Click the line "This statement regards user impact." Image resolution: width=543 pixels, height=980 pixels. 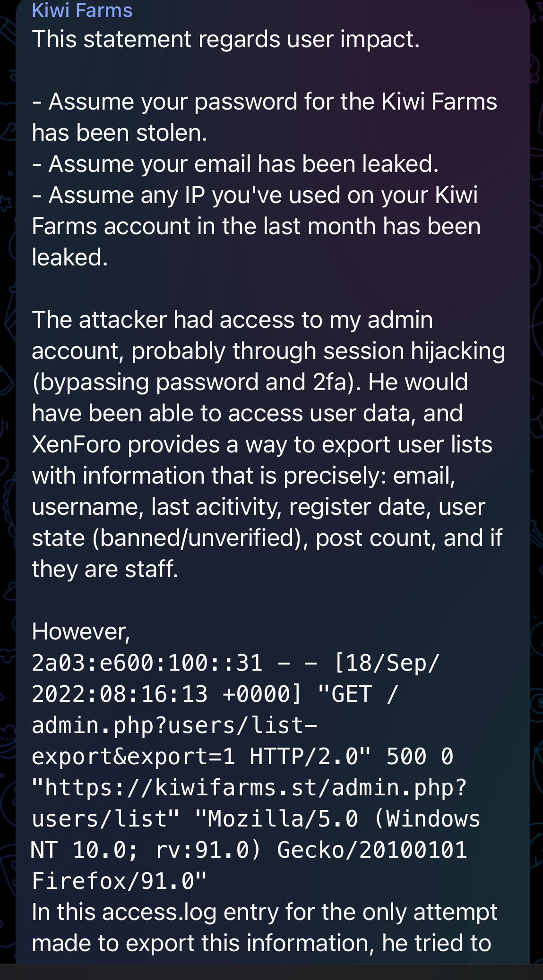226,39
